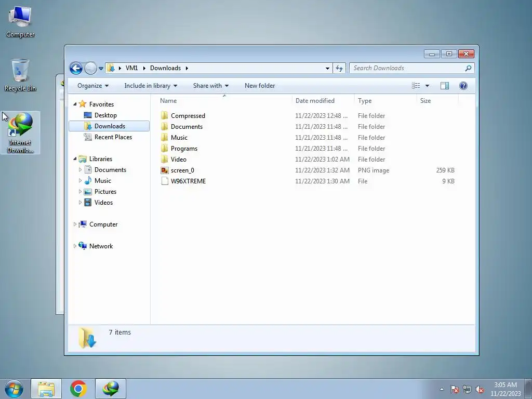
Task: Click the Google Chrome taskbar icon
Action: tap(78, 389)
